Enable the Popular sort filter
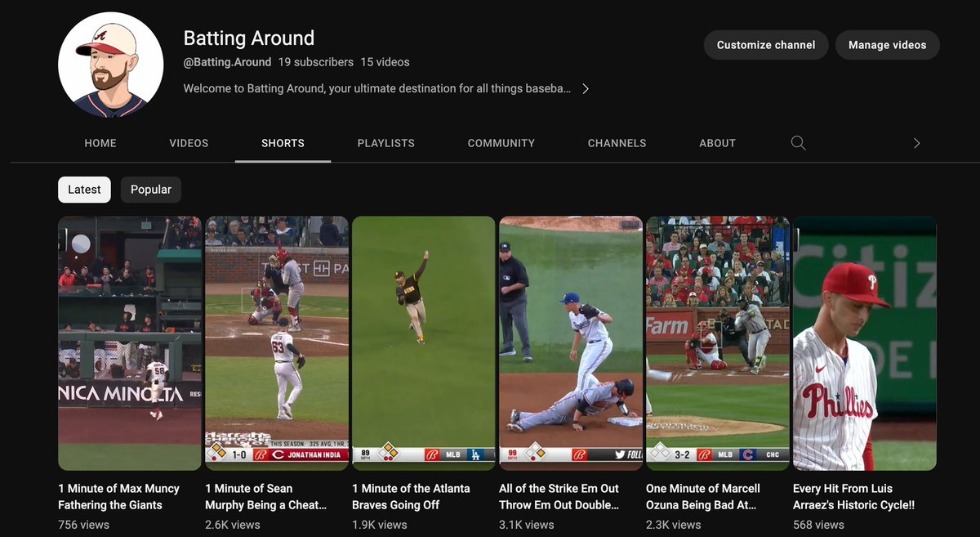This screenshot has width=980, height=537. click(150, 189)
